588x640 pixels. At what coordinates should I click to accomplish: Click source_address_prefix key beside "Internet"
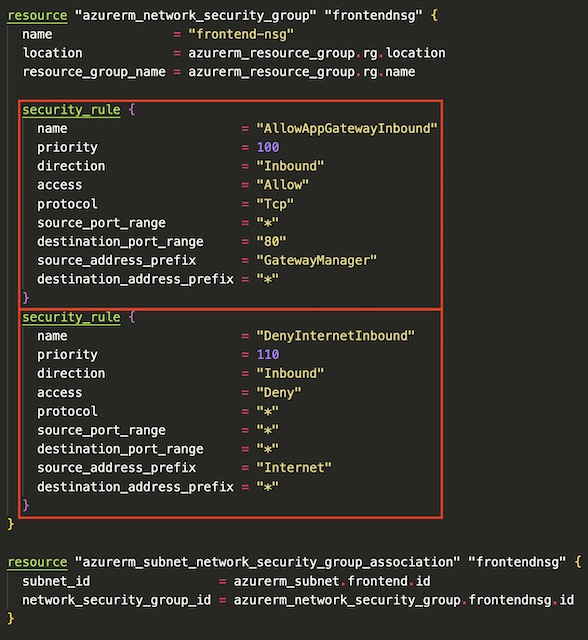click(117, 468)
